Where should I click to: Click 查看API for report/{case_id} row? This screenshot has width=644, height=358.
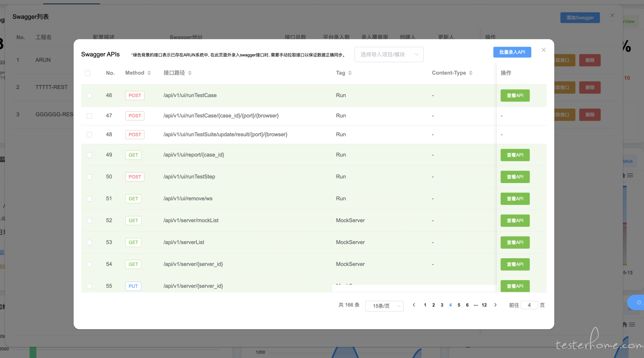click(x=515, y=155)
